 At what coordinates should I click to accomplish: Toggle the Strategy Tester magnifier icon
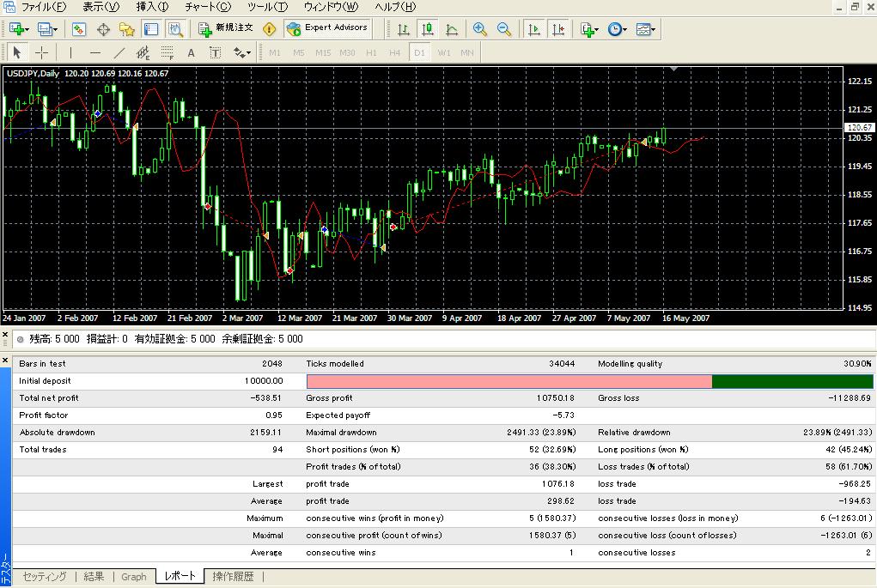[x=175, y=29]
